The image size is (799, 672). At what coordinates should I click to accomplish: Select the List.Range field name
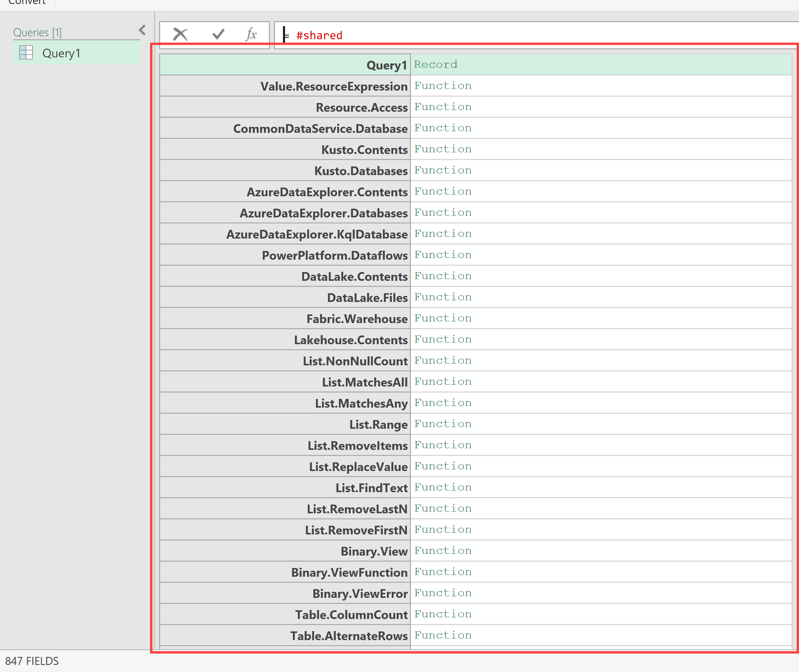point(285,424)
